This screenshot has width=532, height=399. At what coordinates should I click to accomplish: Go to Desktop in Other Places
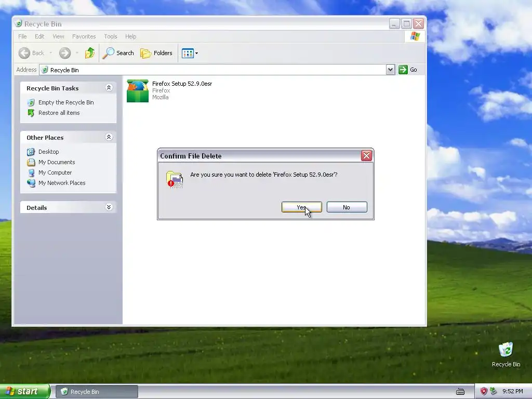tap(48, 152)
